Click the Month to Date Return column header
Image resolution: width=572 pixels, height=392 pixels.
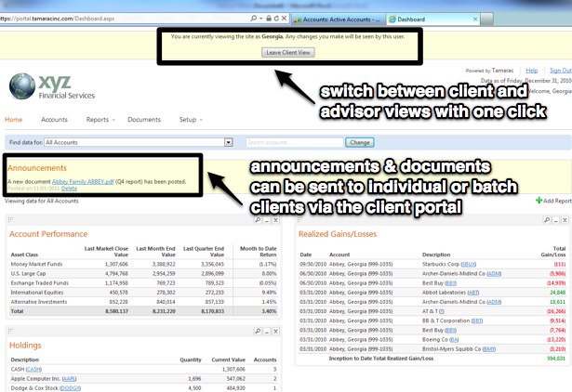pos(258,252)
